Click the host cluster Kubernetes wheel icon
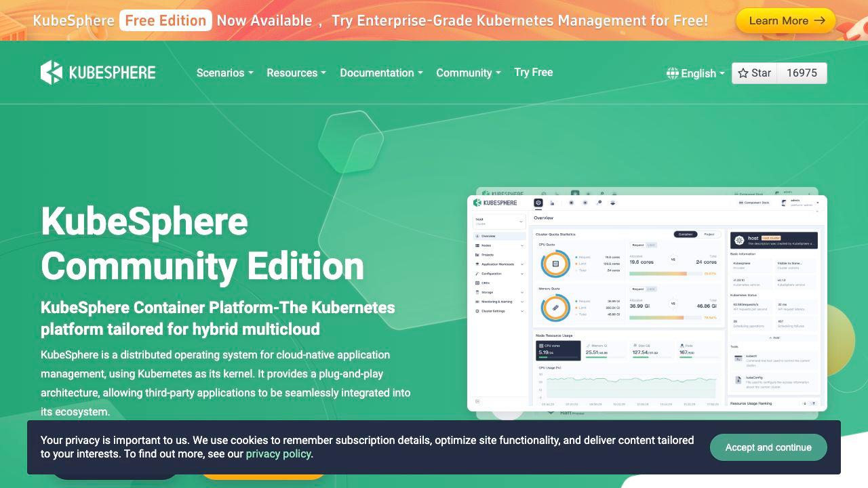868x488 pixels. [x=739, y=241]
